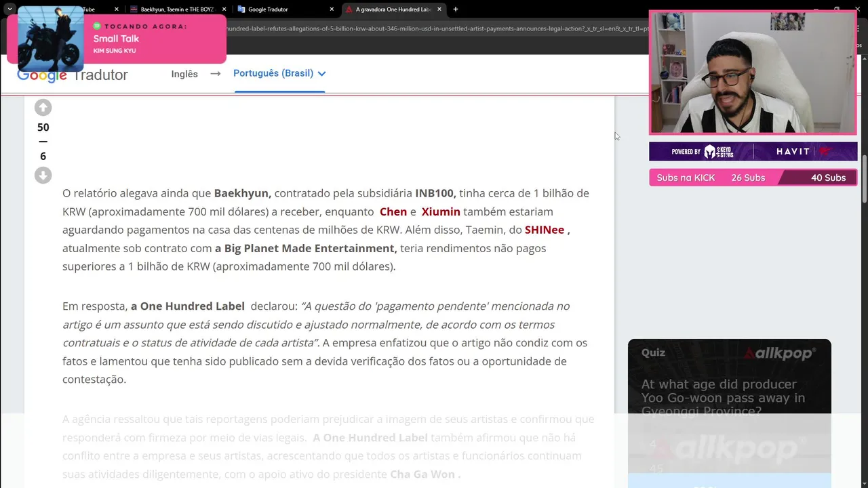The image size is (868, 488).
Task: Open the tab search dropdown arrow
Action: (x=9, y=9)
